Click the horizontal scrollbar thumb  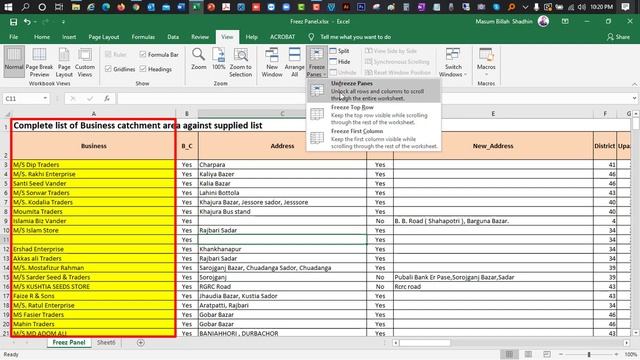425,342
